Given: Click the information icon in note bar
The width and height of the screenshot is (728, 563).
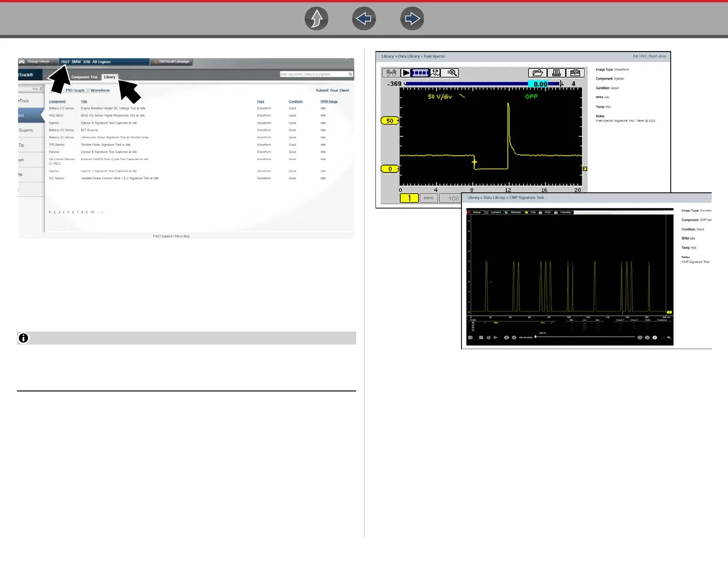Looking at the screenshot, I should (x=23, y=338).
